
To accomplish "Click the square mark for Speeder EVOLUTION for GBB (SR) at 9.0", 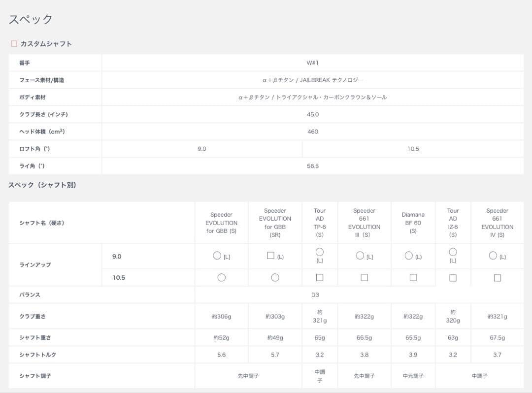I will [x=270, y=255].
